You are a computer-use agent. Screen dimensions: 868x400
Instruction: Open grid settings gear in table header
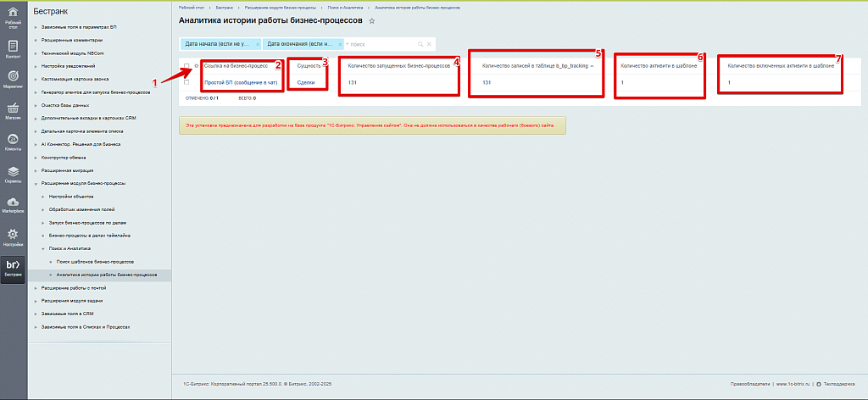point(196,65)
